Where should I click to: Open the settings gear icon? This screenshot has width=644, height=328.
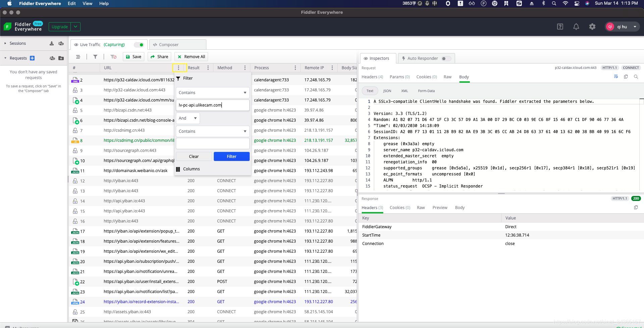592,27
